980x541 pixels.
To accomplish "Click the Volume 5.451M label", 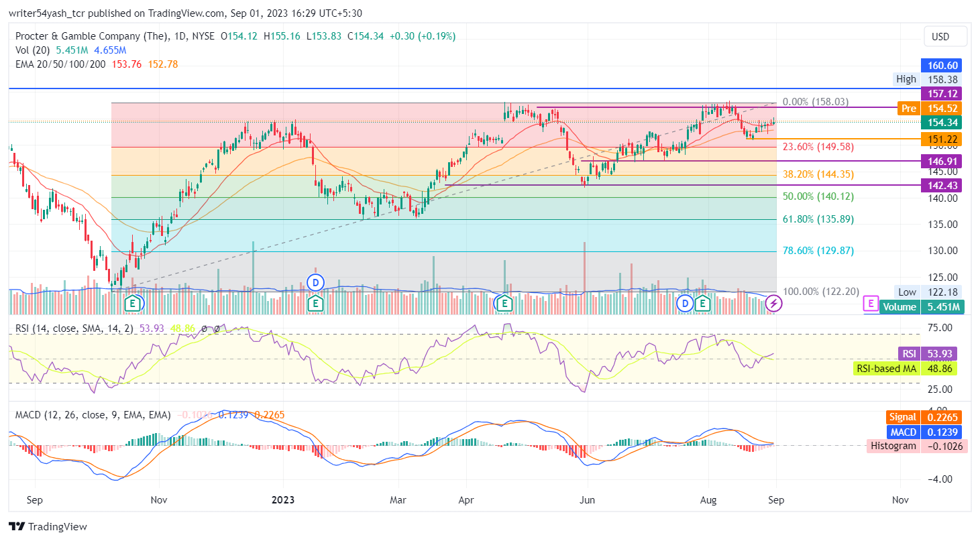I will click(x=923, y=306).
